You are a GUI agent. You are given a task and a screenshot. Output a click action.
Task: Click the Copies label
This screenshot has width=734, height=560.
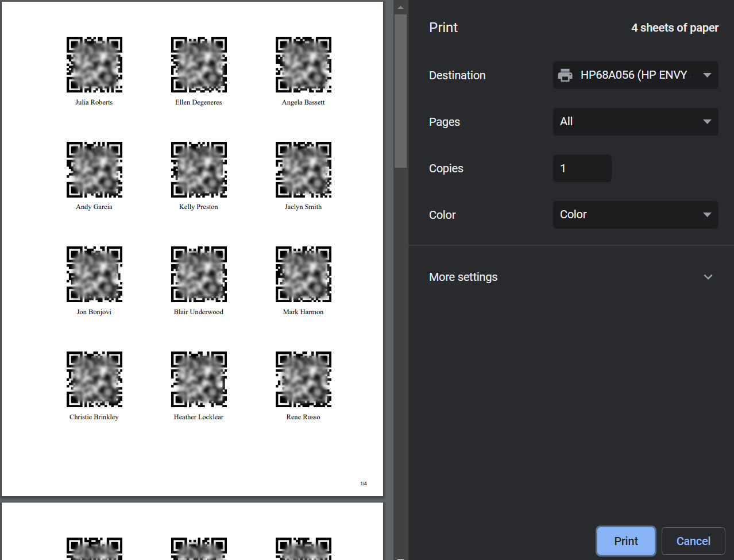tap(446, 168)
